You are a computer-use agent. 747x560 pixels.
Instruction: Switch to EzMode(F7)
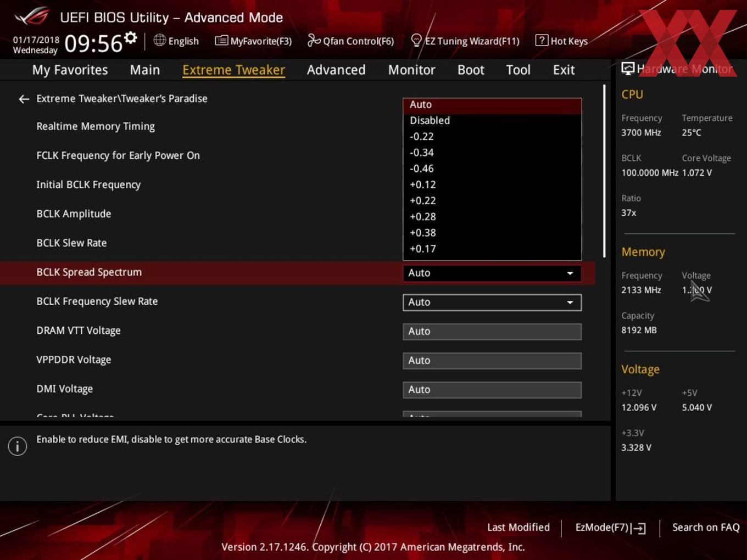pyautogui.click(x=610, y=528)
